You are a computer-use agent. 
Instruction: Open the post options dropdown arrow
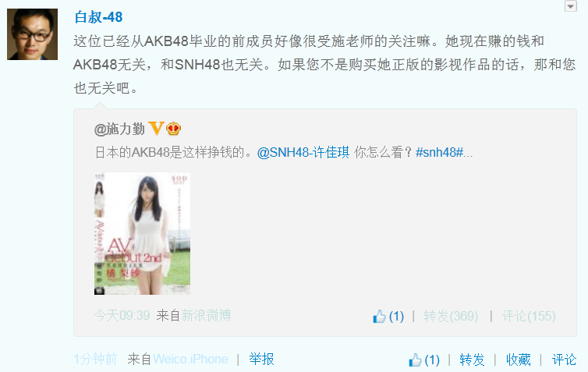[x=570, y=6]
